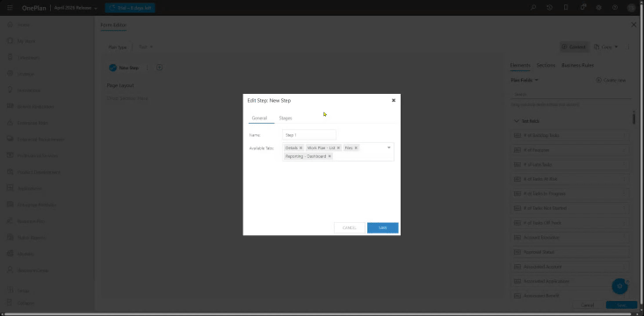This screenshot has height=316, width=644.
Task: Open Enterprise Portfolio in the sidebar
Action: (32, 205)
